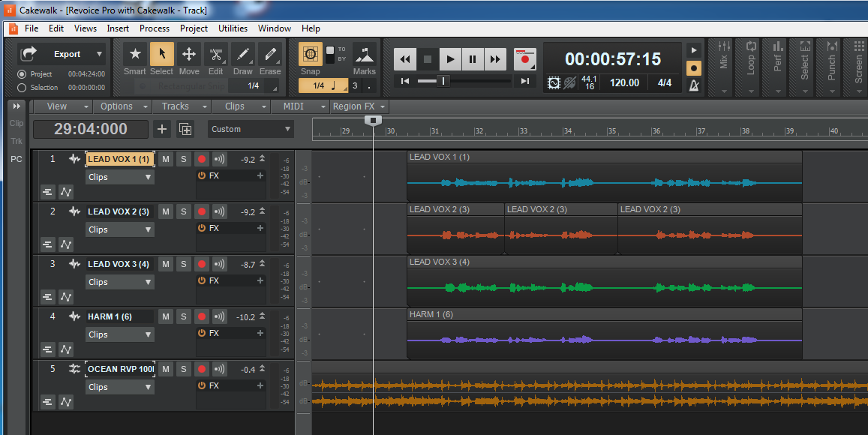
Task: Toggle the metronome icon
Action: tap(694, 85)
